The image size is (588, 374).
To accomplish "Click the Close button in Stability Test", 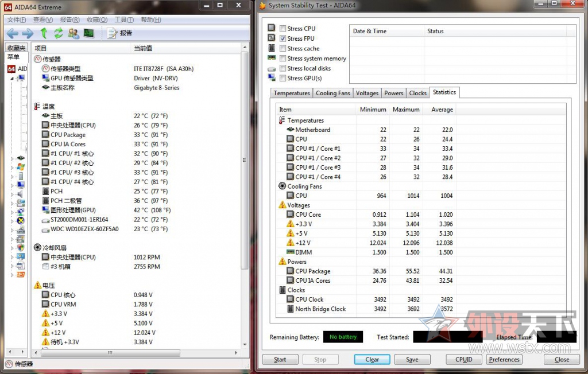I will [562, 360].
